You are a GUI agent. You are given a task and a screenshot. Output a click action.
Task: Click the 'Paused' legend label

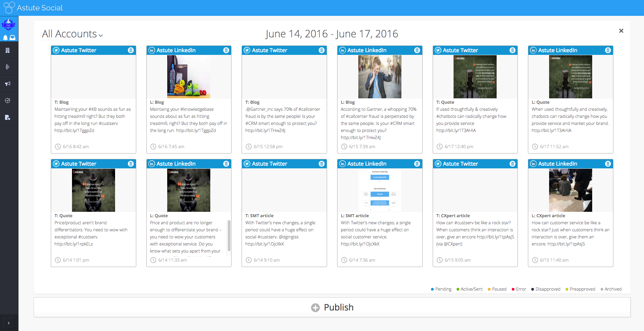499,289
